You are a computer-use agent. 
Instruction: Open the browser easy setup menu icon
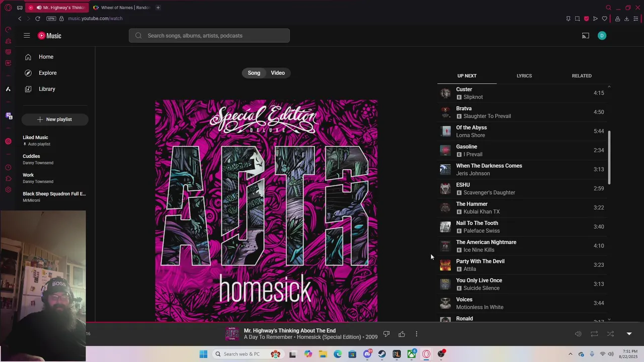coord(636,19)
